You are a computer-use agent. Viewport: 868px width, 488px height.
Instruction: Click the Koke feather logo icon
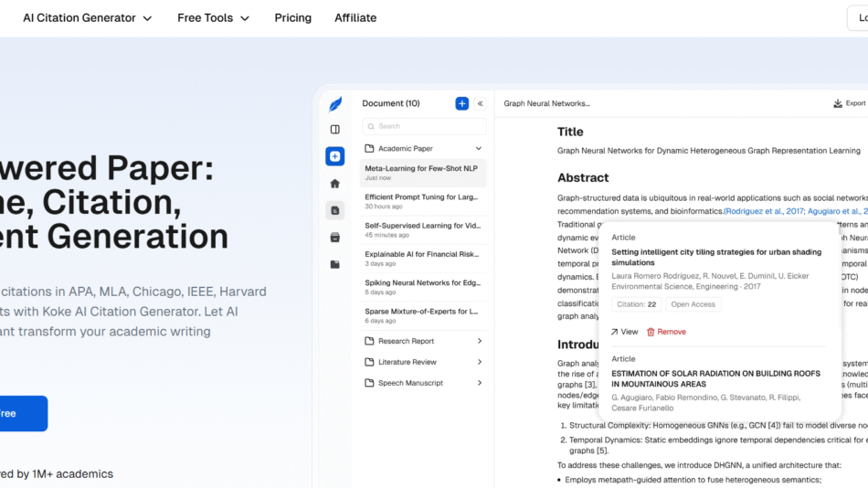pyautogui.click(x=335, y=104)
